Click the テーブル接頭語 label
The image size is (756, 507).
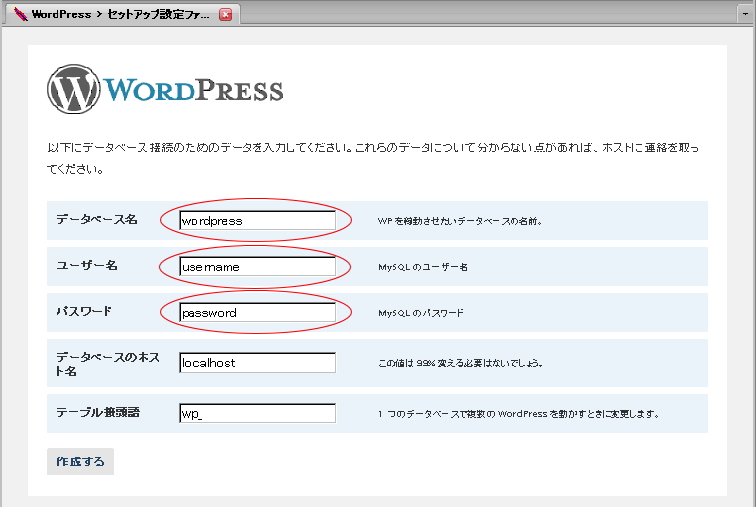point(98,413)
